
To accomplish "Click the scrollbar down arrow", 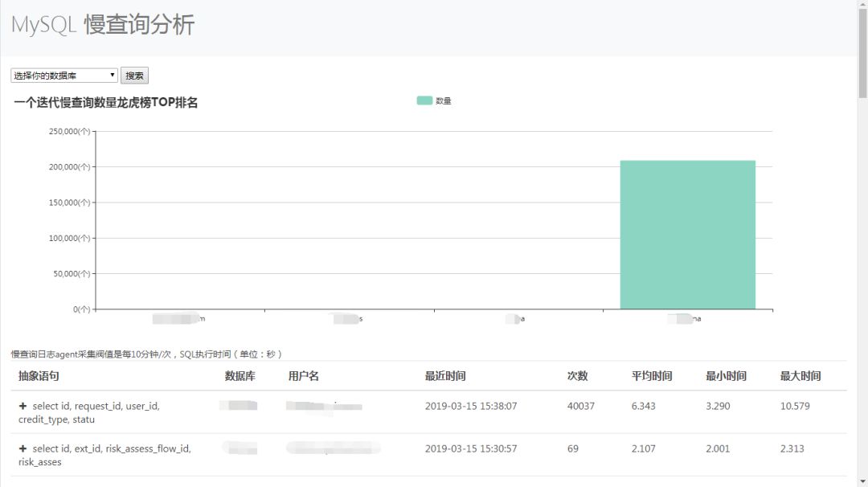I will coord(862,482).
